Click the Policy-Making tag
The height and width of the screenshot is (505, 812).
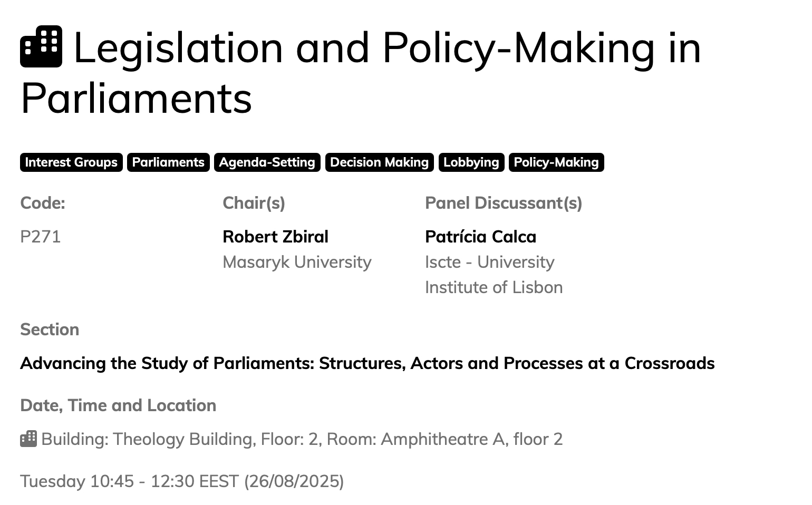click(556, 162)
